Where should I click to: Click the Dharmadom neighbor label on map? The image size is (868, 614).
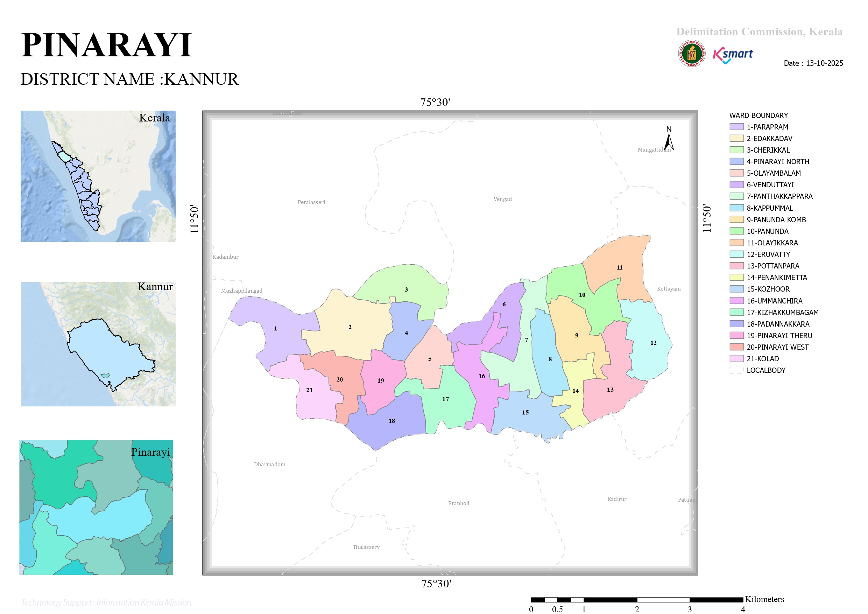[269, 464]
